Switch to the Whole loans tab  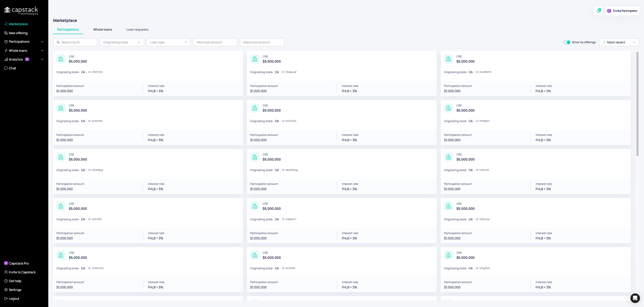[x=102, y=29]
